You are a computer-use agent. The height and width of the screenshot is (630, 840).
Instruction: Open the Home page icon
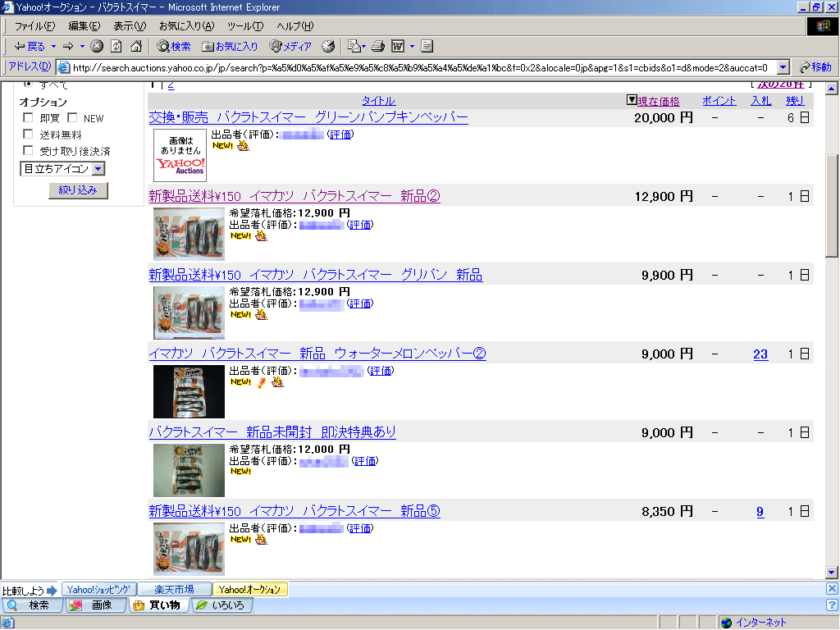[136, 47]
